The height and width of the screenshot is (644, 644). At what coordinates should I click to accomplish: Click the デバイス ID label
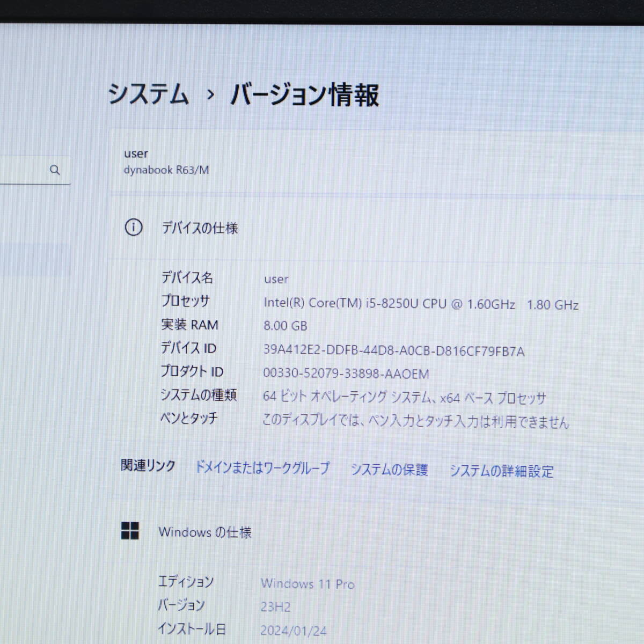click(x=188, y=348)
